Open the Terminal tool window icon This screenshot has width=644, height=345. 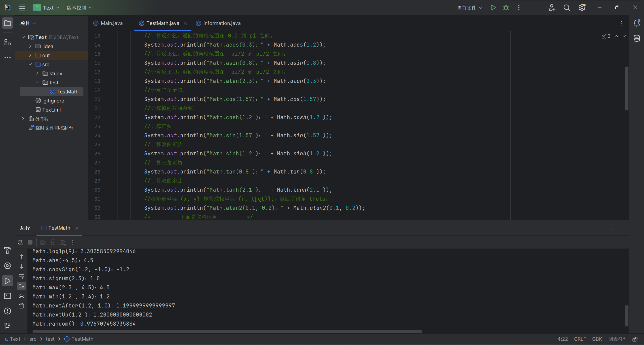point(8,296)
